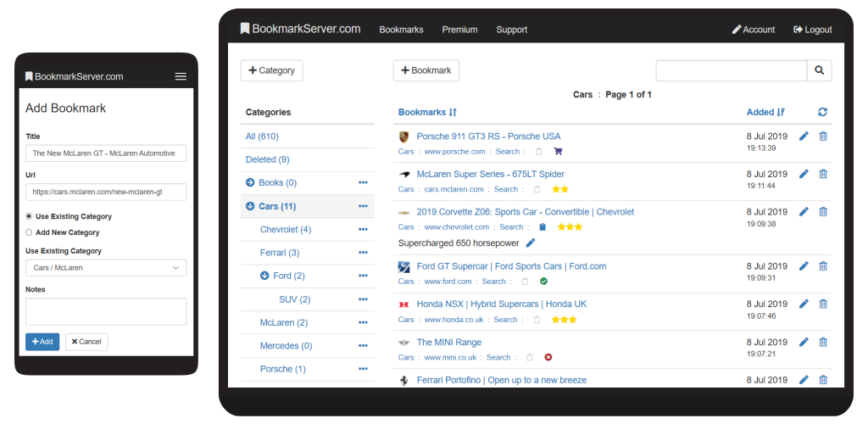Click 'Search' link on Ford GT row
This screenshot has height=424, width=868.
494,282
